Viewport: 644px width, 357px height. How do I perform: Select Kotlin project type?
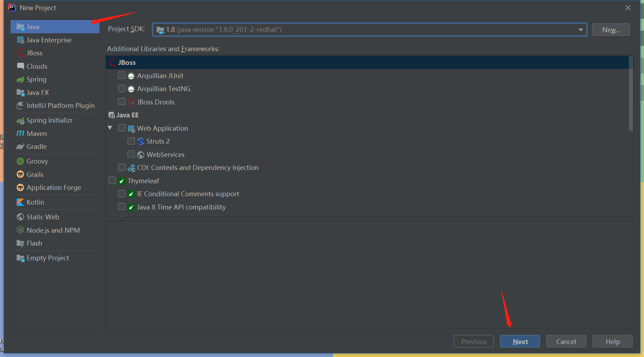click(55, 202)
